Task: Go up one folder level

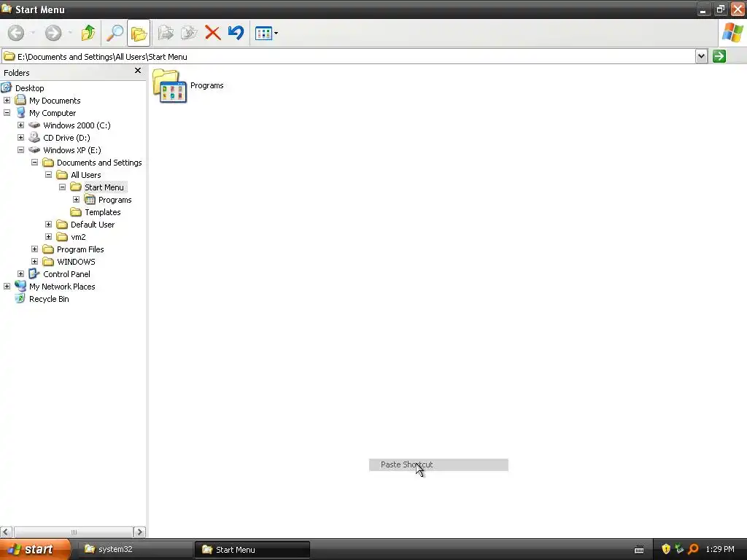Action: pos(88,33)
